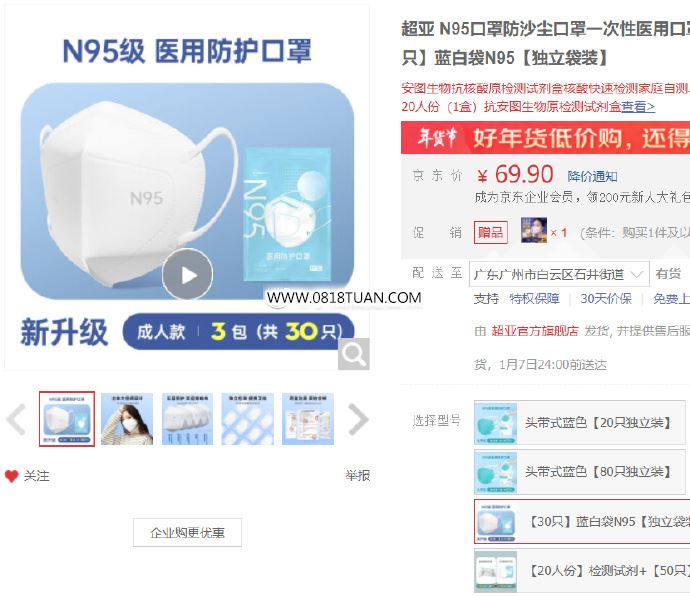Open the 查看> promotion link
Screen dimensions: 690x597
(x=638, y=106)
